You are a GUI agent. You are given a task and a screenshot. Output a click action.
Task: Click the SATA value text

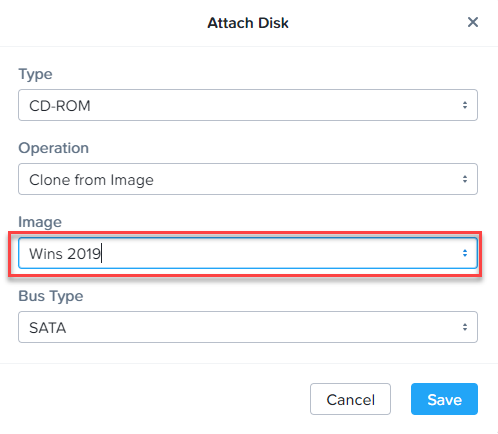click(47, 328)
